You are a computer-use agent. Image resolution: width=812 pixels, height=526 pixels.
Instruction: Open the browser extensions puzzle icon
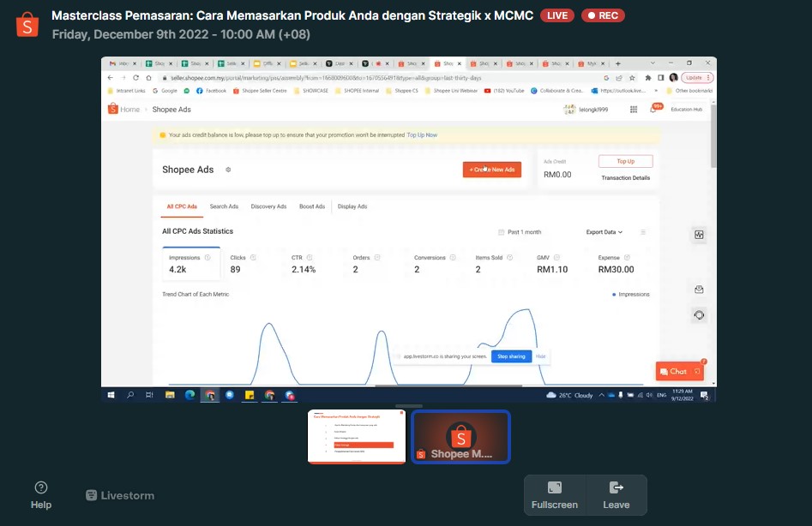(648, 78)
